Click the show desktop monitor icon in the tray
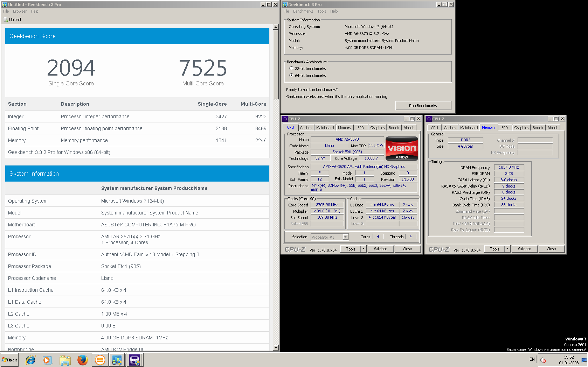 pos(584,360)
